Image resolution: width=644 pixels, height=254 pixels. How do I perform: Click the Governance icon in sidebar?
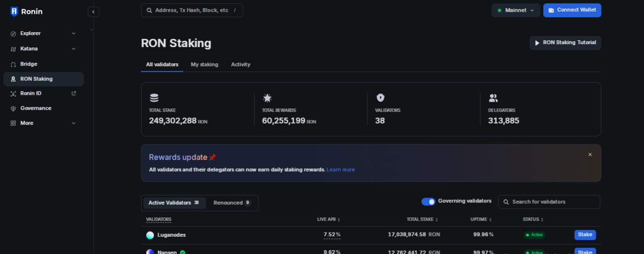pyautogui.click(x=13, y=108)
